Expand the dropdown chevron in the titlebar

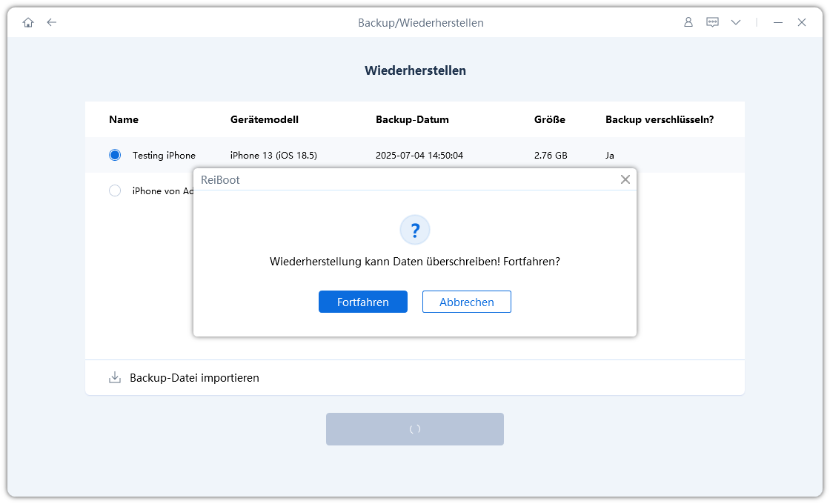point(736,22)
